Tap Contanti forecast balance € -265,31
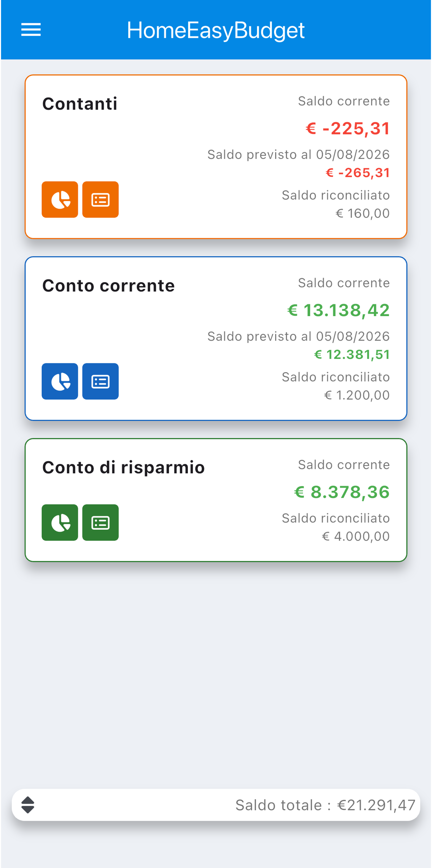 [358, 173]
